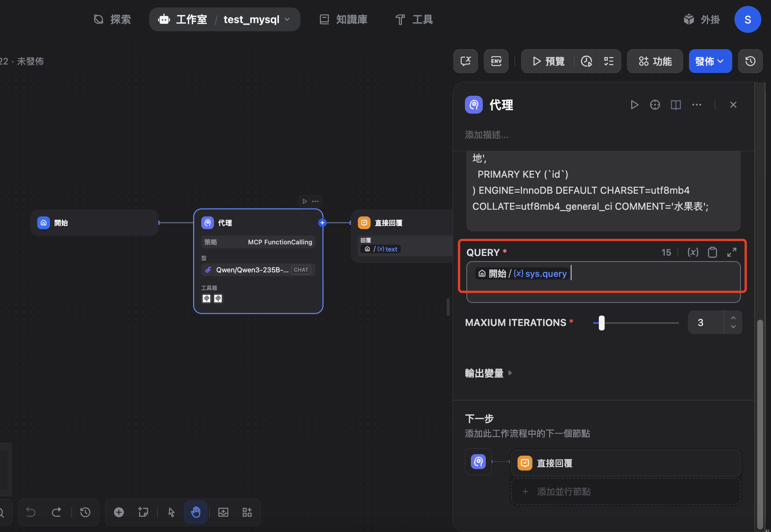Open the conversation variables icon left of ENV
The height and width of the screenshot is (532, 771).
(x=465, y=61)
